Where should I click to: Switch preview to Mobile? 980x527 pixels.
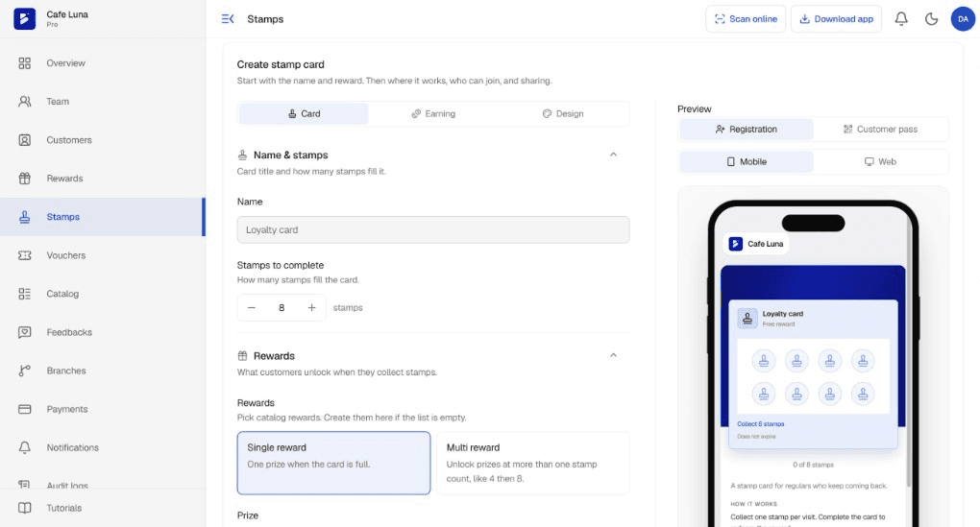(747, 161)
